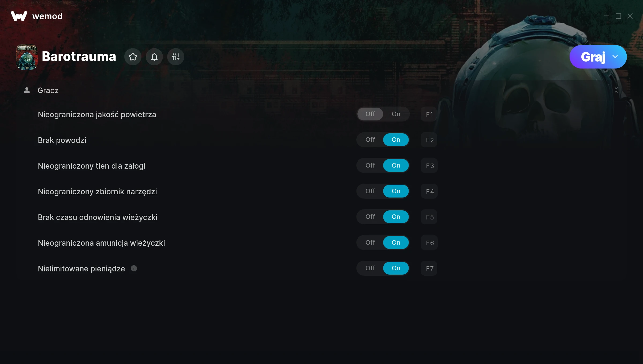Edit the F7 hotkey for money cheat

click(x=429, y=268)
